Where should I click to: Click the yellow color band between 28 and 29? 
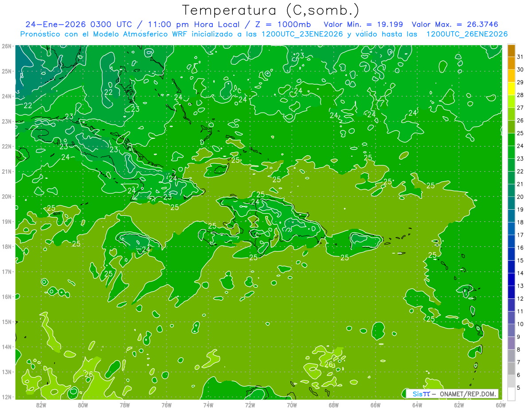pos(511,89)
